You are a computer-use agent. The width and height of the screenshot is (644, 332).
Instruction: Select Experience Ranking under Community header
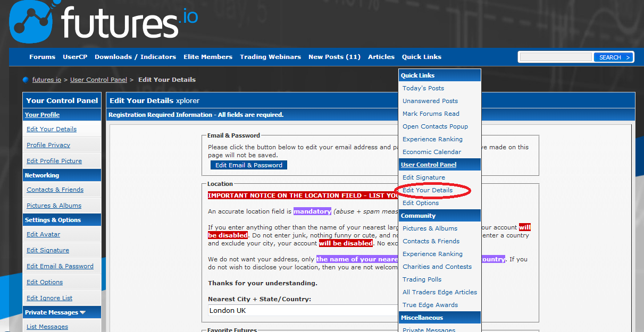(x=432, y=254)
